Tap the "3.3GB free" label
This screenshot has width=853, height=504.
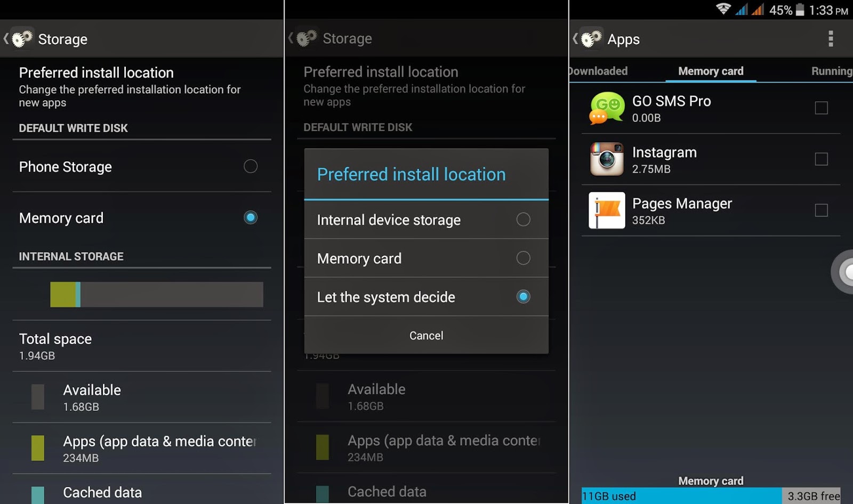tap(814, 496)
